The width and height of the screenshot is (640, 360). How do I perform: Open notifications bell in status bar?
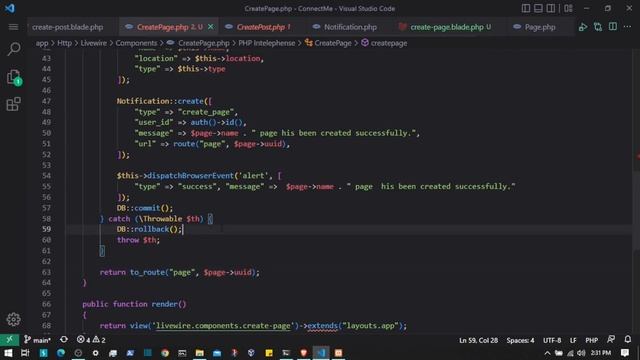coord(628,340)
